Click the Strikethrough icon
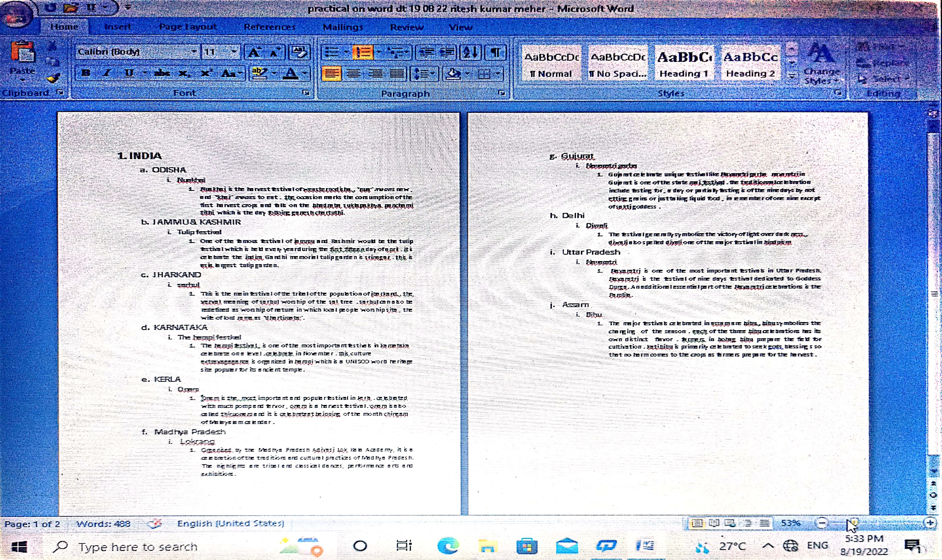 click(x=162, y=73)
